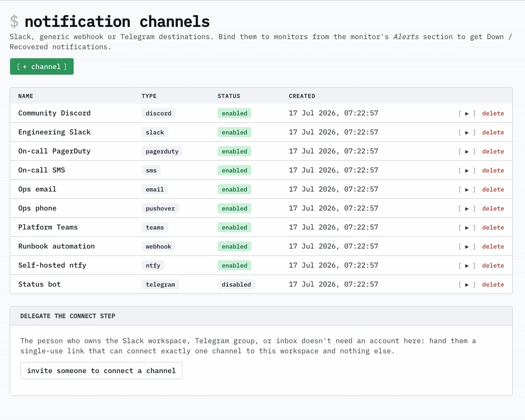This screenshot has height=420, width=525.
Task: Select the On-call PagerDuty name
Action: [54, 151]
